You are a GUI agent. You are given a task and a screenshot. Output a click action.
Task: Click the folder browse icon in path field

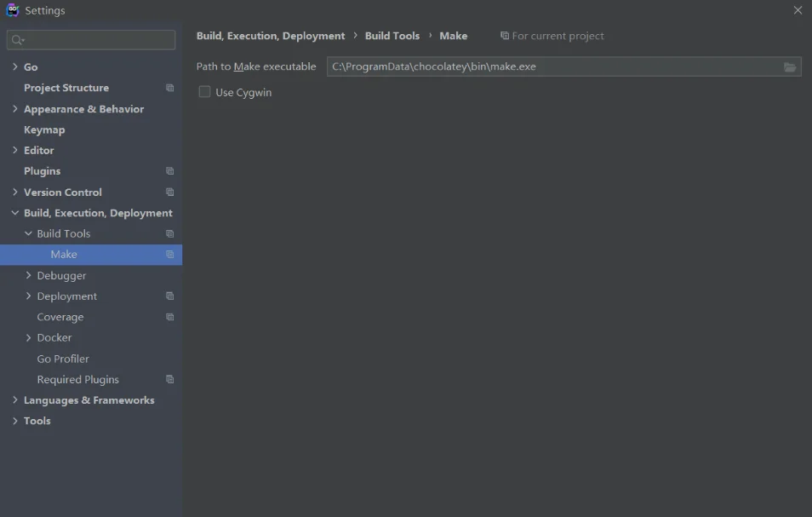pyautogui.click(x=790, y=67)
